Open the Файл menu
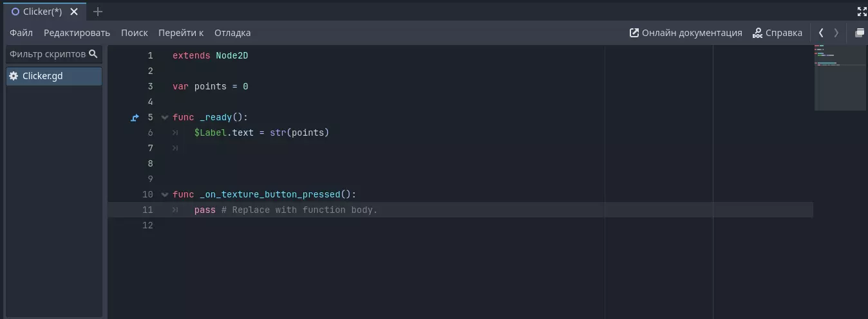Image resolution: width=868 pixels, height=319 pixels. point(21,33)
